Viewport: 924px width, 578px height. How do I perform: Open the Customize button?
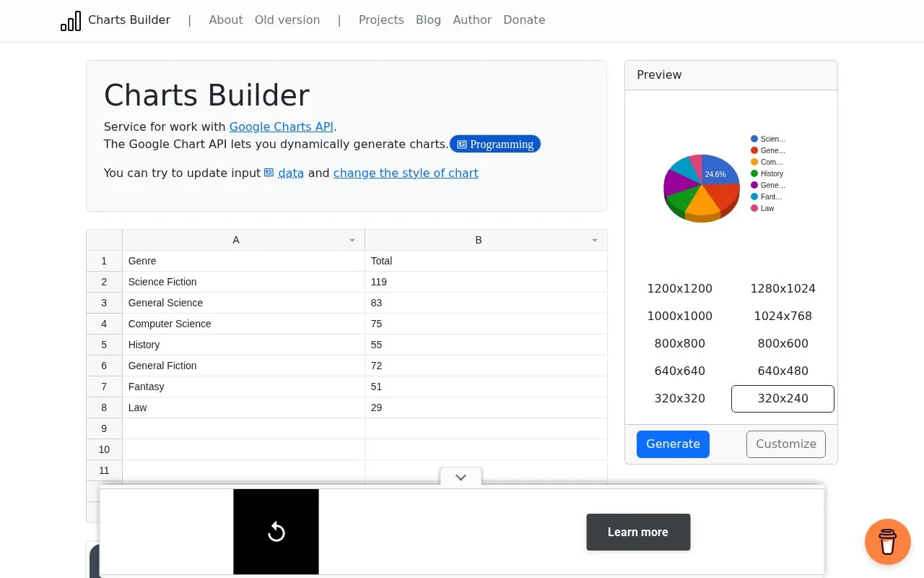[786, 444]
